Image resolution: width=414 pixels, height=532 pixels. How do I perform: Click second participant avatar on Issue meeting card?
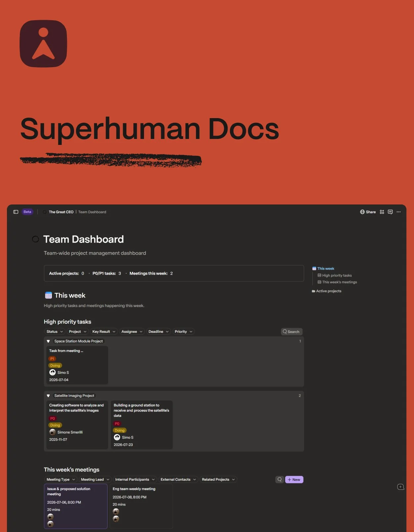coord(50,524)
